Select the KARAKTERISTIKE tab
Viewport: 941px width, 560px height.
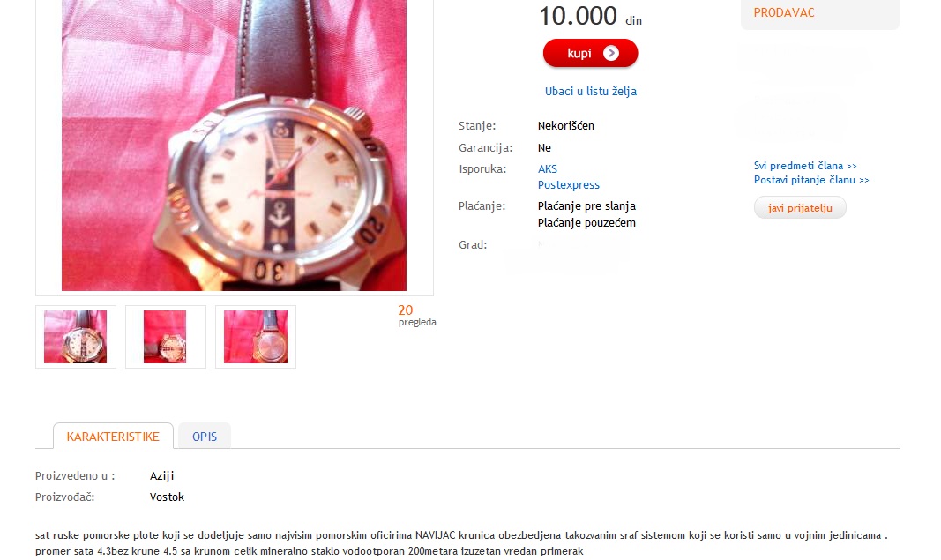[x=113, y=437]
